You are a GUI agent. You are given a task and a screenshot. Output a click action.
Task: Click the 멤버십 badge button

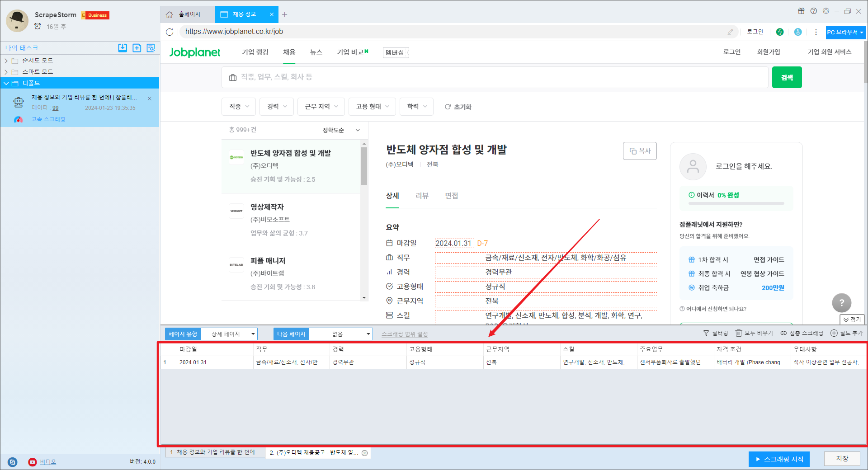396,53
